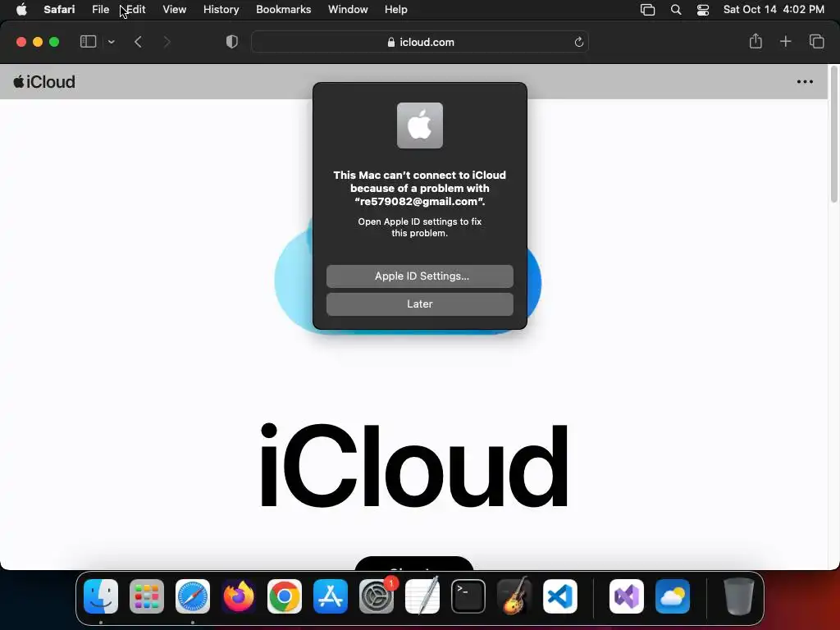
Task: Launch Visual Studio Code from the Dock
Action: click(x=560, y=596)
